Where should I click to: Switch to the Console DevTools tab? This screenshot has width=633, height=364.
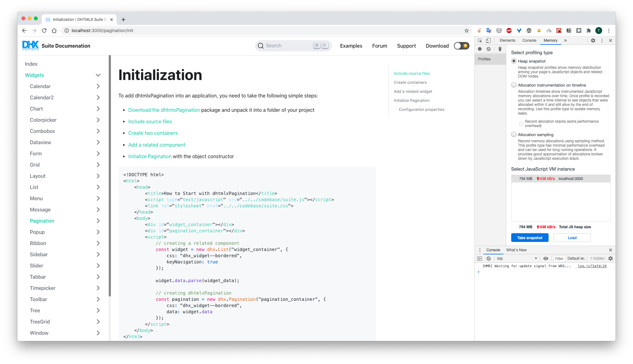(x=529, y=40)
